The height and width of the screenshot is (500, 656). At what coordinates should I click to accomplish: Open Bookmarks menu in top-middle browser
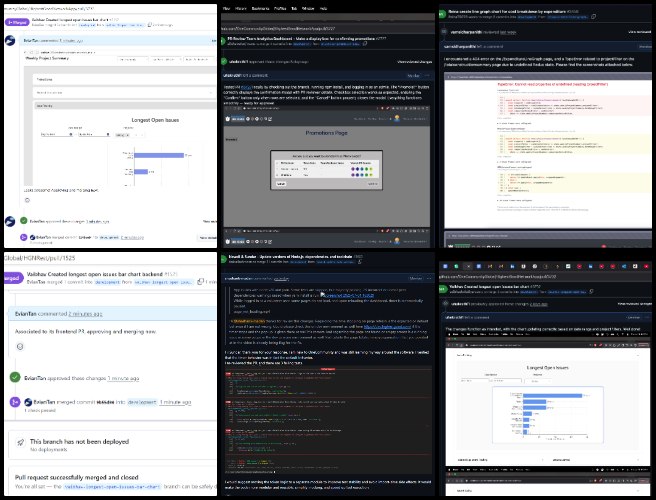[x=260, y=8]
